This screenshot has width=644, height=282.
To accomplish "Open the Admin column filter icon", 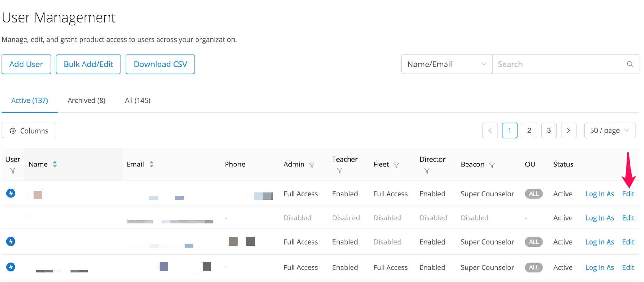I will tap(312, 165).
